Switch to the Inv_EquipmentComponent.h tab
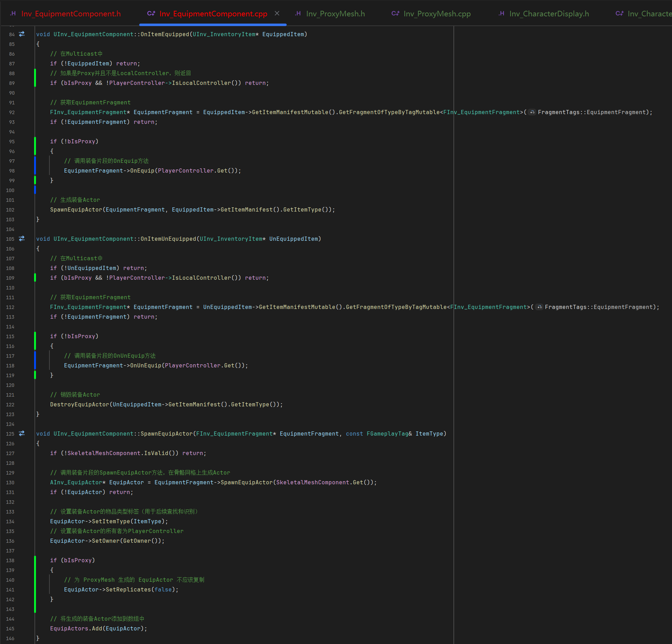The height and width of the screenshot is (644, 672). 71,14
